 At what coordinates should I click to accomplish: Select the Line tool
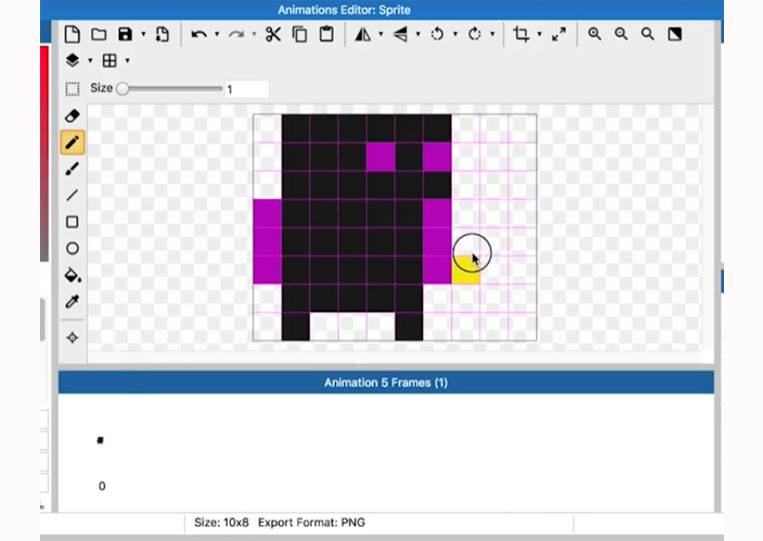(x=72, y=195)
